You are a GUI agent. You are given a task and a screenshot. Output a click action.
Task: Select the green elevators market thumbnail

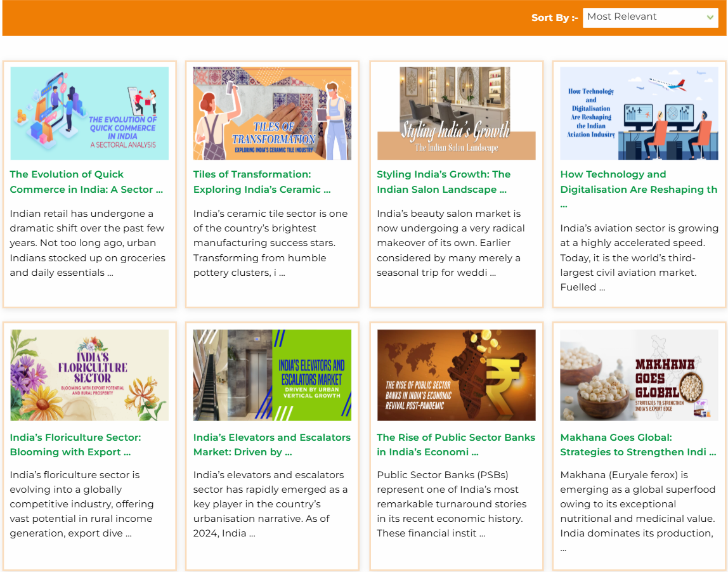point(271,375)
